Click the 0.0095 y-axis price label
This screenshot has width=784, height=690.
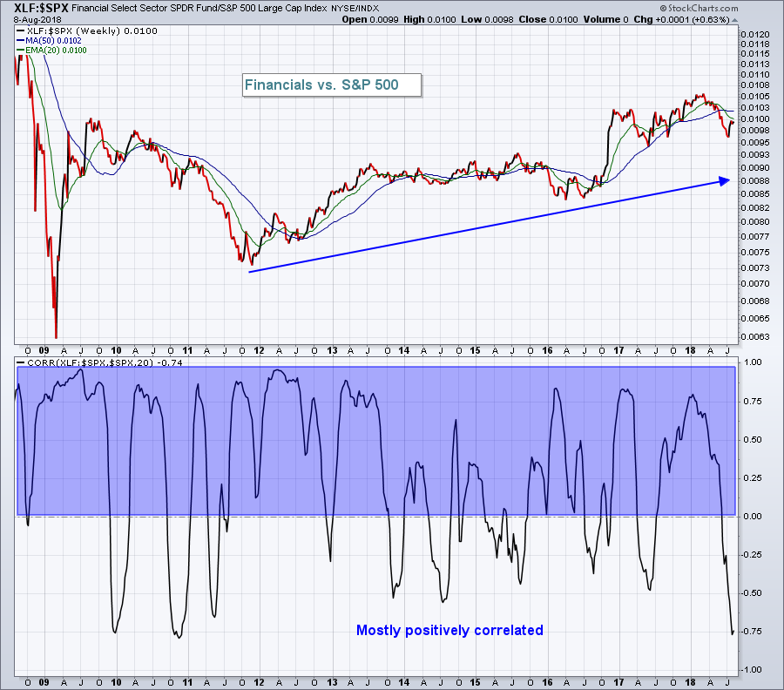(755, 143)
